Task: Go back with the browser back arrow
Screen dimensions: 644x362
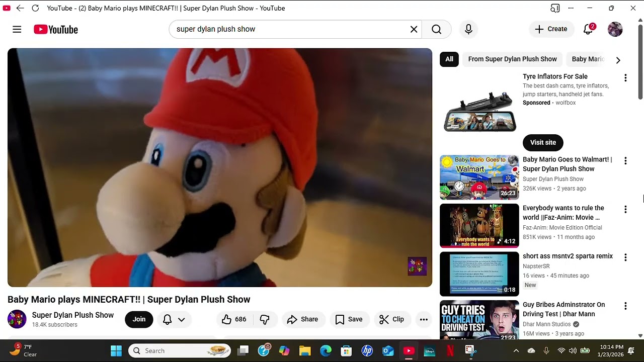Action: pyautogui.click(x=20, y=8)
